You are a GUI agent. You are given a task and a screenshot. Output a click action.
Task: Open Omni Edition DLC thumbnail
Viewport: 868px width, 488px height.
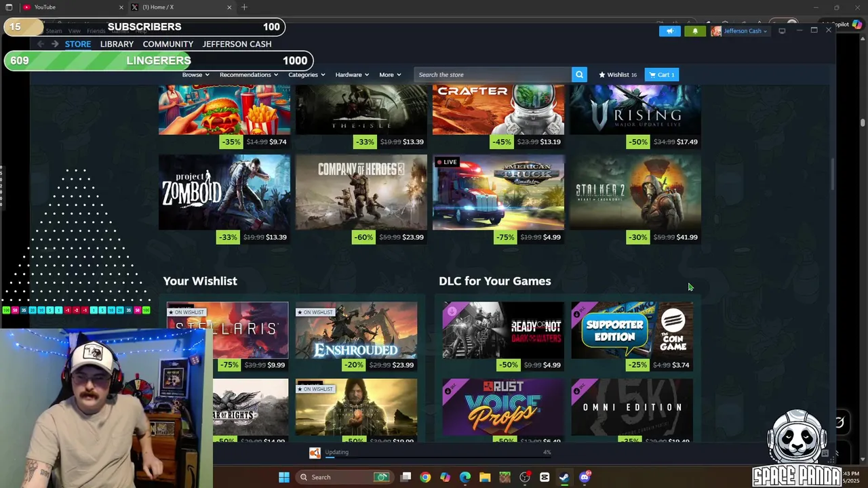pyautogui.click(x=632, y=407)
